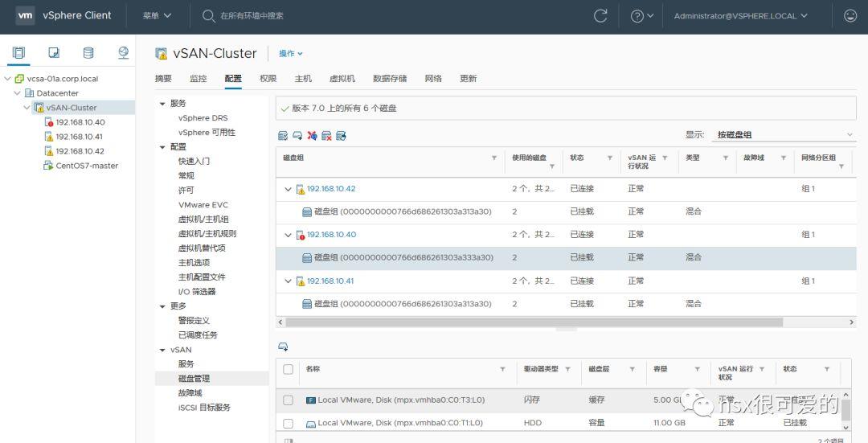Switch to the 更新 tab

point(469,79)
